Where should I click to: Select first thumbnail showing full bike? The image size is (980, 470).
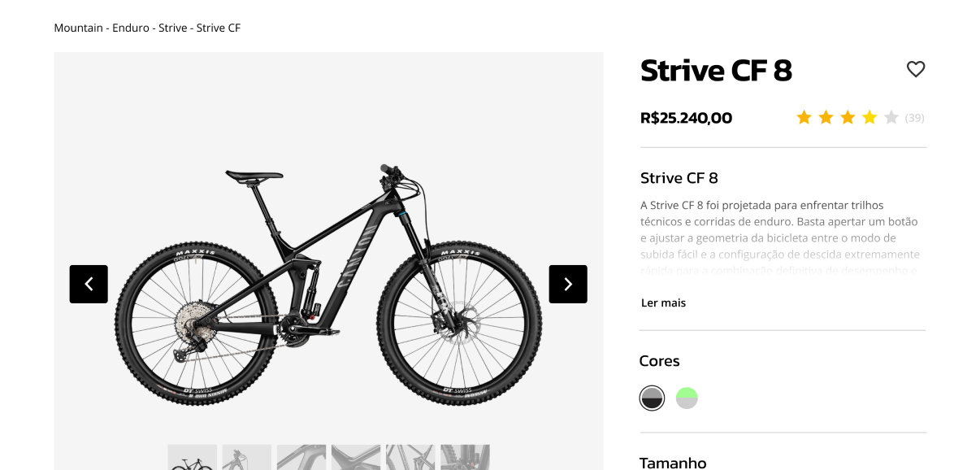click(x=193, y=458)
